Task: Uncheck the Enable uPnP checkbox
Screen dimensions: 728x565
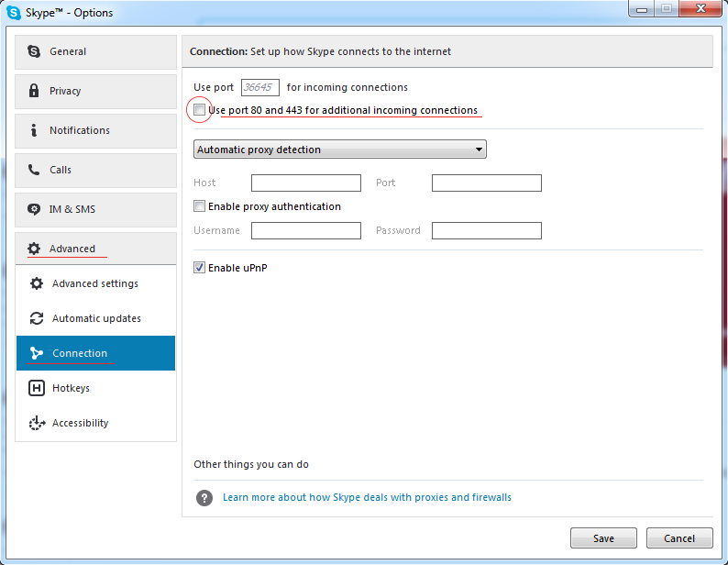Action: [199, 267]
